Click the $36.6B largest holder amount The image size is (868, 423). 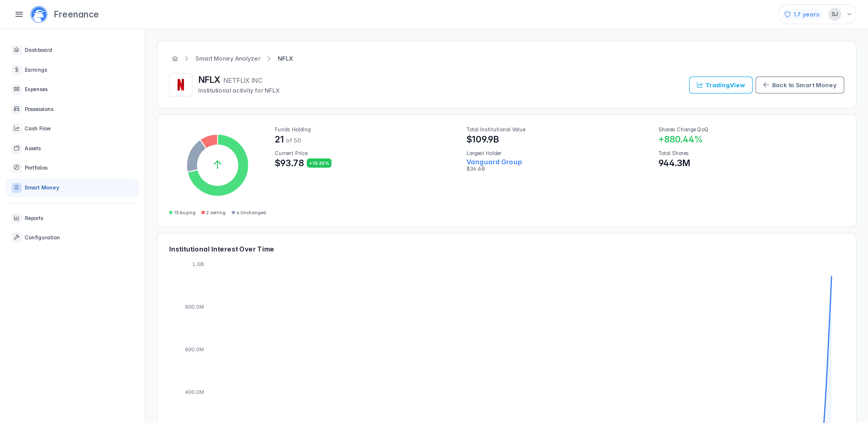point(475,169)
